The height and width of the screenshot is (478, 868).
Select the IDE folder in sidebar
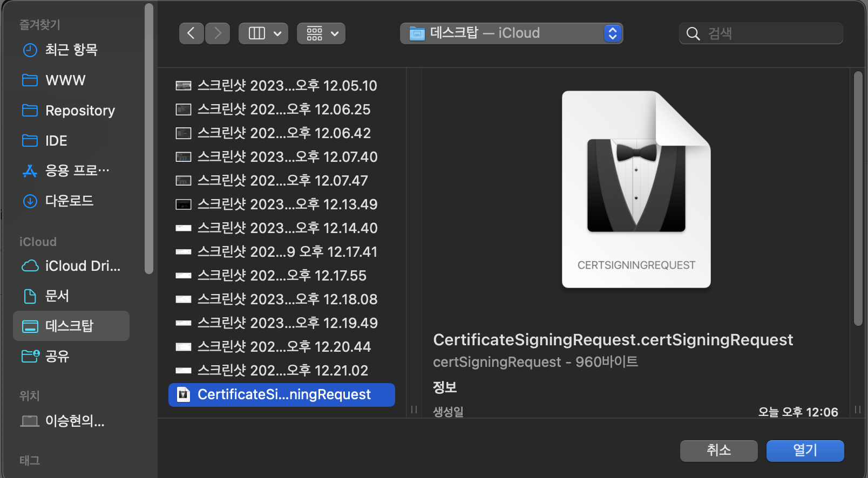click(x=71, y=141)
